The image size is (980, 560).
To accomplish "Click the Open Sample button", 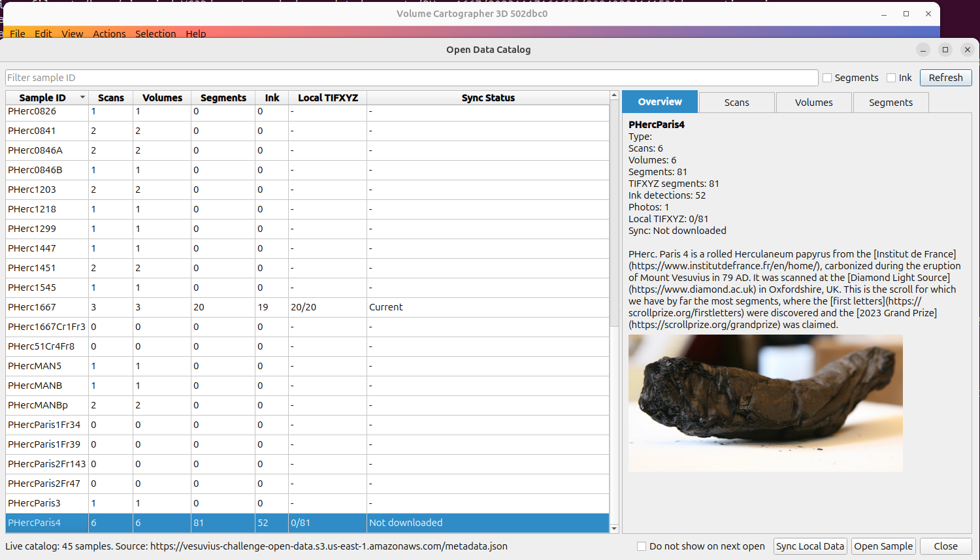I will pyautogui.click(x=883, y=546).
